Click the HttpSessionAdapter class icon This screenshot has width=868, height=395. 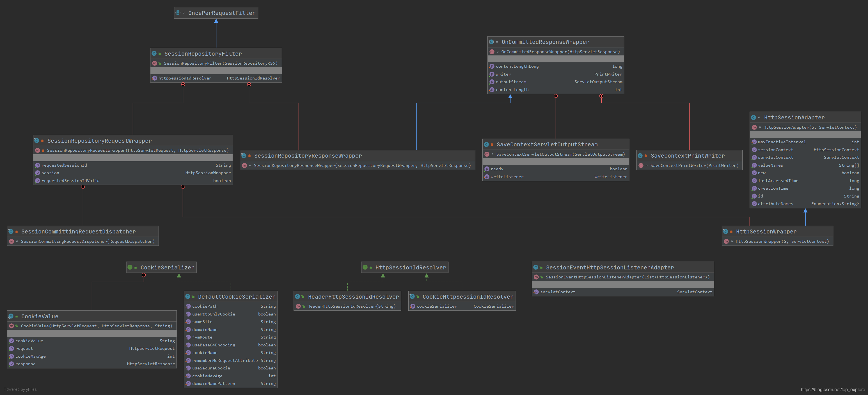[754, 117]
